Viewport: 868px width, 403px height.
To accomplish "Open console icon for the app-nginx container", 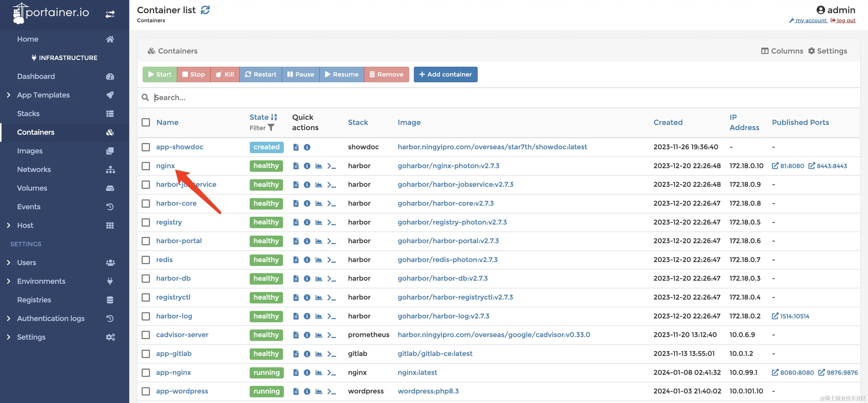I will (332, 373).
